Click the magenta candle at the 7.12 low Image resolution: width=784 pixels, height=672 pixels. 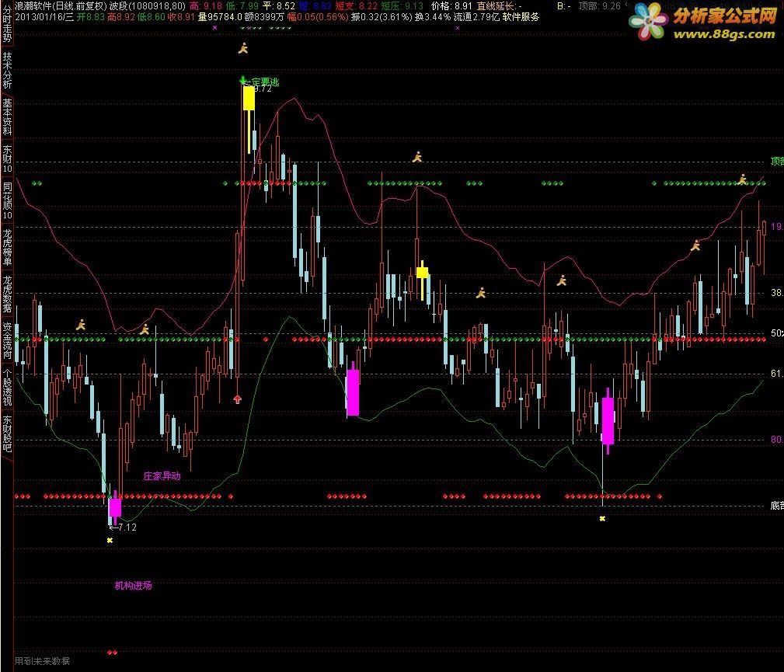click(x=115, y=508)
